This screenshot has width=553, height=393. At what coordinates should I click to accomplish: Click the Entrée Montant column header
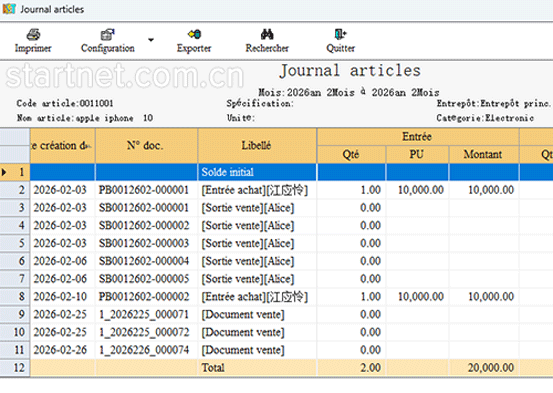coord(484,155)
